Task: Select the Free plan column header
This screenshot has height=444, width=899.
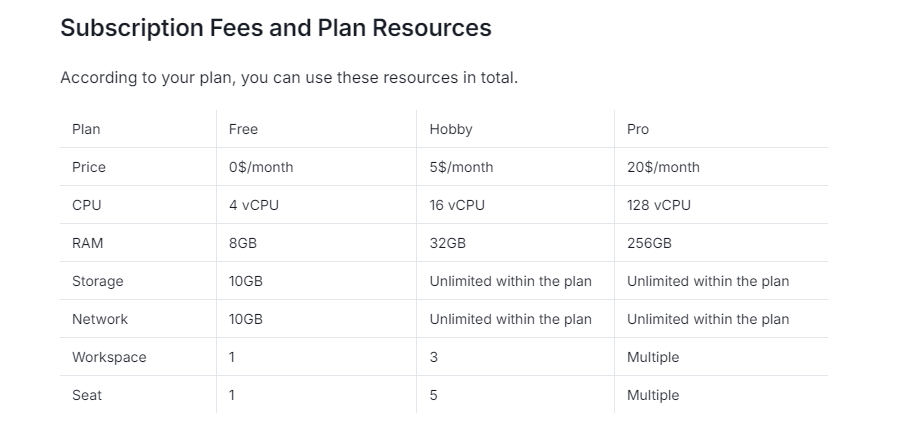Action: point(243,129)
